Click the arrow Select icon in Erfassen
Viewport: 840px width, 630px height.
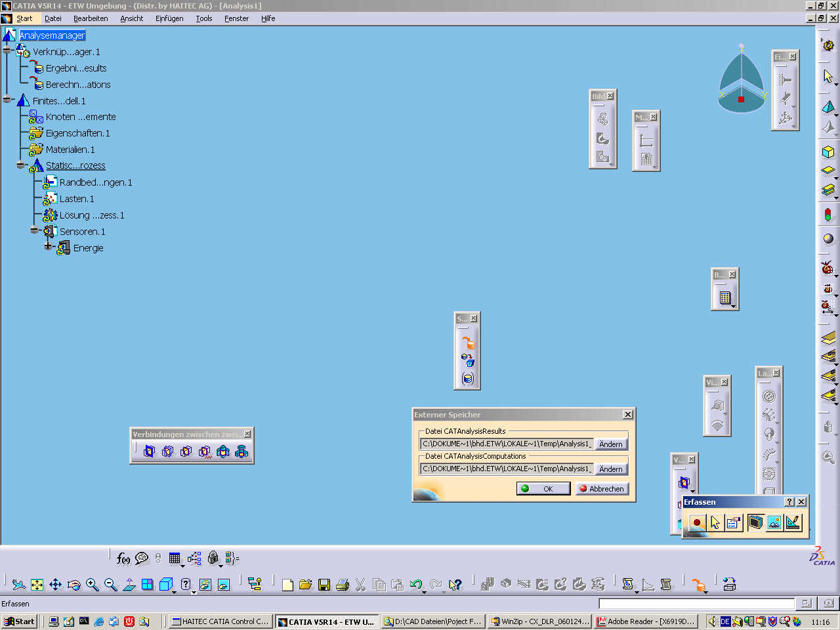point(715,522)
